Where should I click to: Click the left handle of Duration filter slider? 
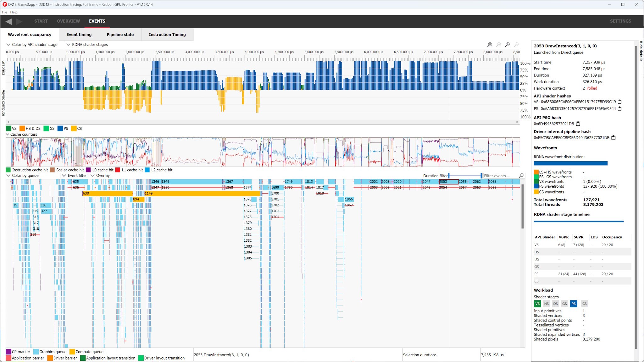[x=449, y=176]
